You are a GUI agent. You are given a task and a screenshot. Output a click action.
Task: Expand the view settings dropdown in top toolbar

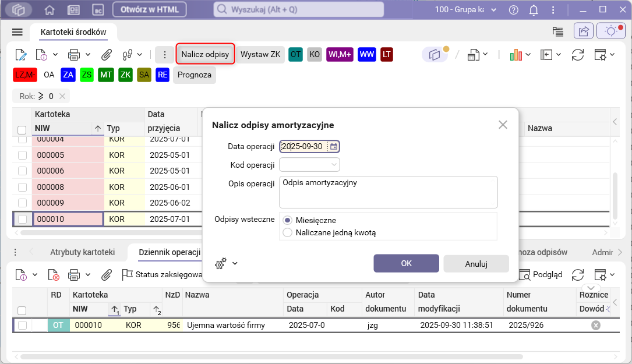tap(612, 54)
